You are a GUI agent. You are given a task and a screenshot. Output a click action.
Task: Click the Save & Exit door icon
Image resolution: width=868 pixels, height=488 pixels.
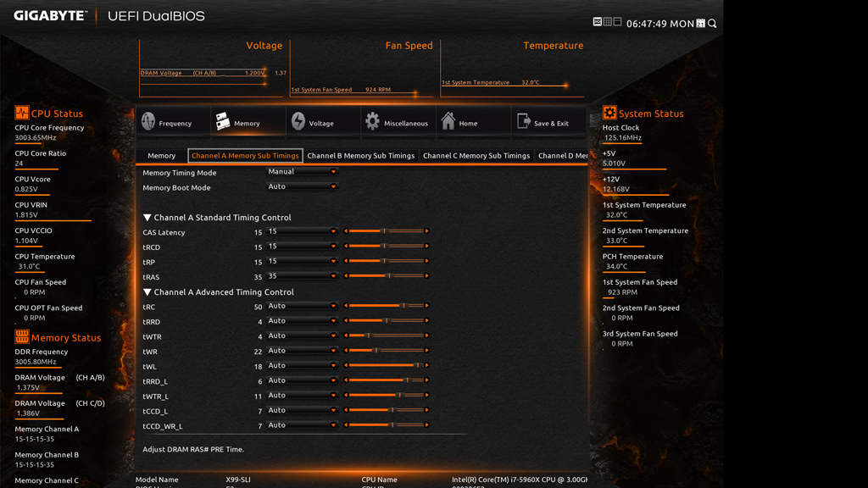pyautogui.click(x=523, y=122)
